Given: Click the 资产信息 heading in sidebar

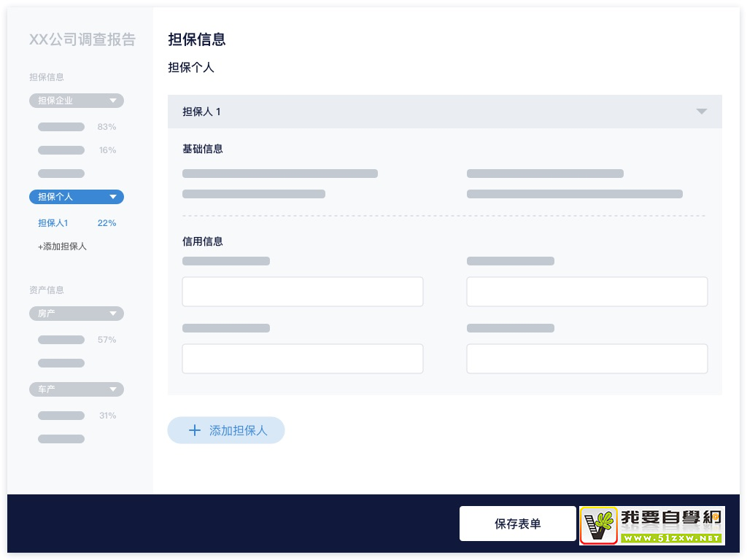Looking at the screenshot, I should coord(46,289).
